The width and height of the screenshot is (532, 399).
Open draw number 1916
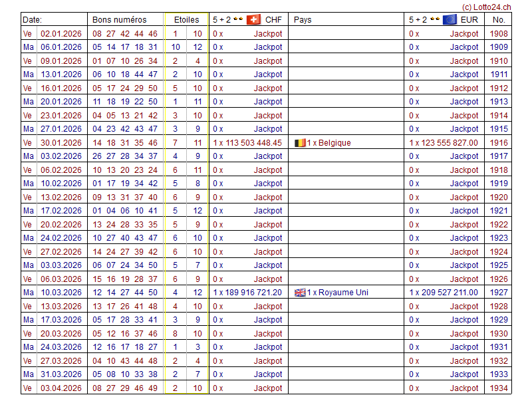coord(499,143)
